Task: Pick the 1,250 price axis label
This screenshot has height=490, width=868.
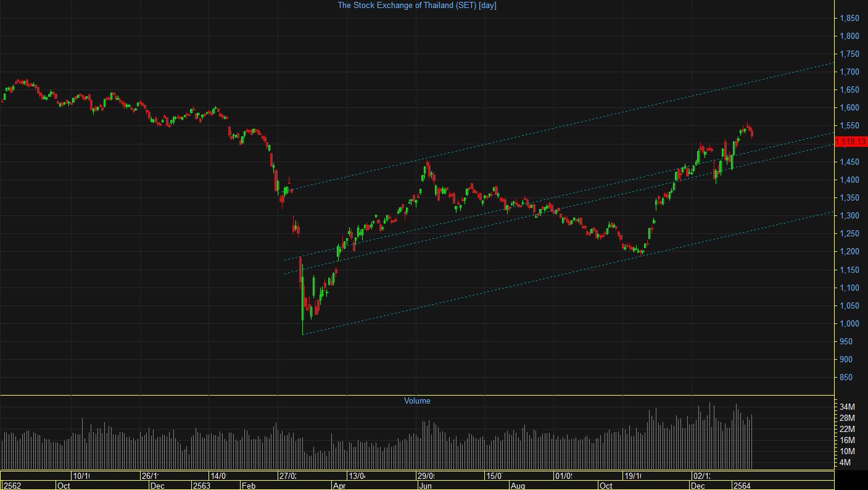Action: coord(849,234)
